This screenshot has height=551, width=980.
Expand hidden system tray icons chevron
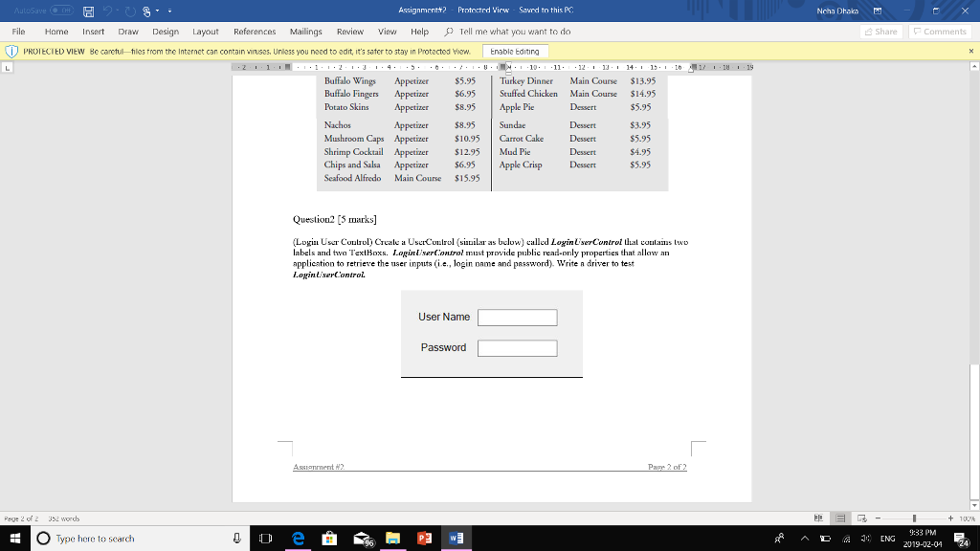click(x=804, y=538)
